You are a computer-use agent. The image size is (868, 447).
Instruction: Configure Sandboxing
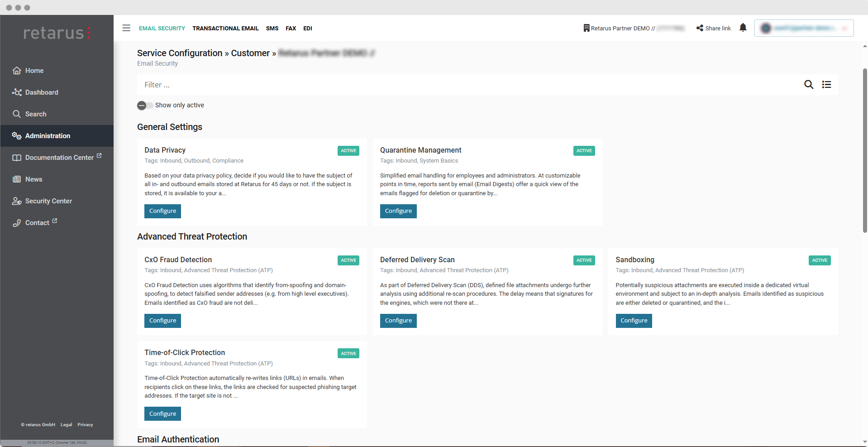634,321
